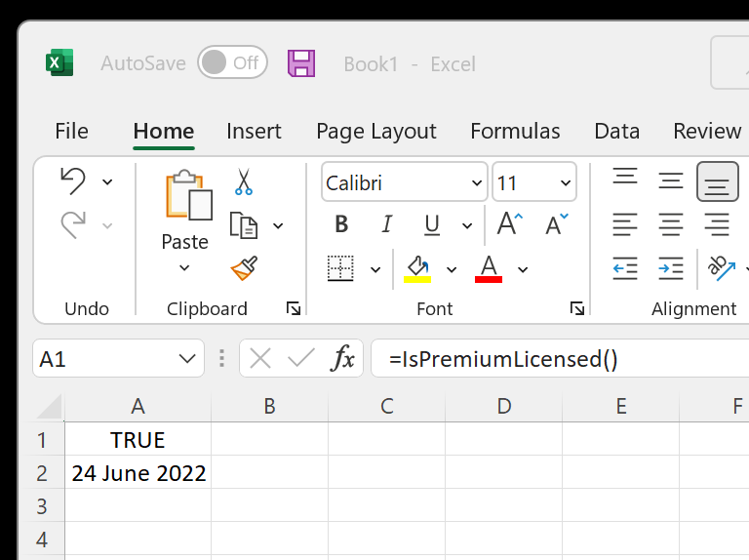The image size is (749, 560).
Task: Align text left
Action: click(x=625, y=224)
